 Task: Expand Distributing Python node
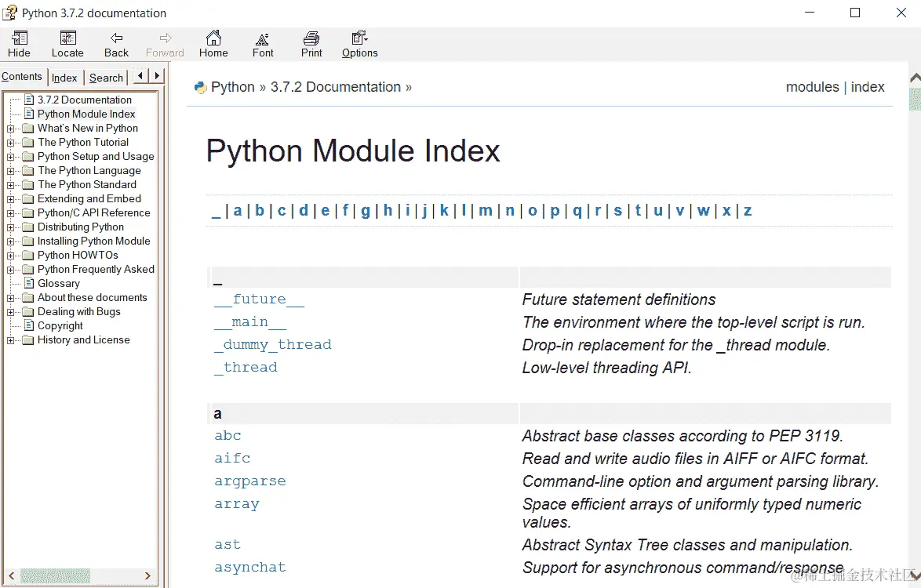10,227
